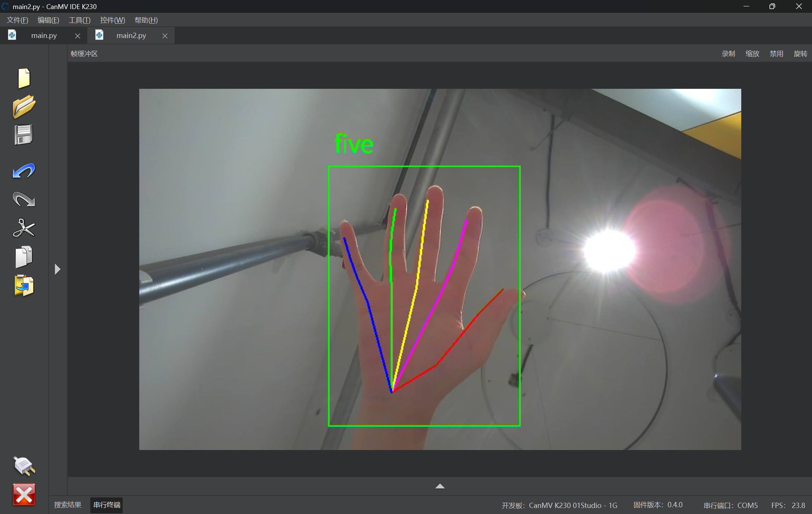The image size is (812, 514).
Task: Open a file using the folder icon
Action: click(x=24, y=106)
